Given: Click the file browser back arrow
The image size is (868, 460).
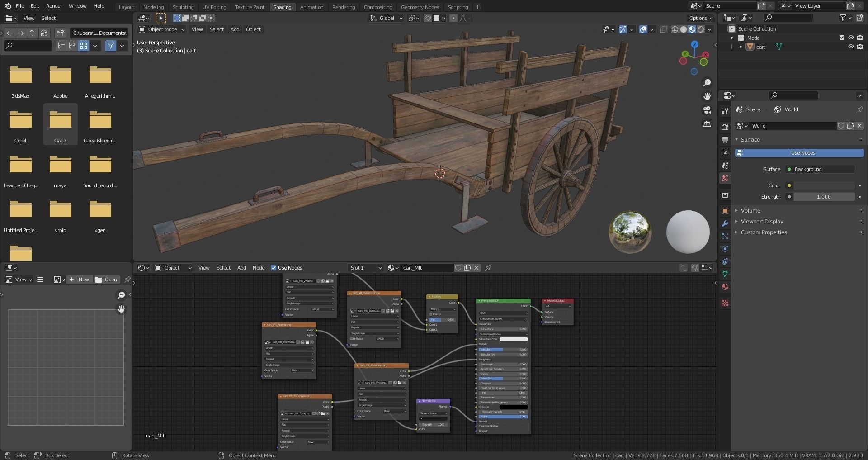Looking at the screenshot, I should pos(9,33).
